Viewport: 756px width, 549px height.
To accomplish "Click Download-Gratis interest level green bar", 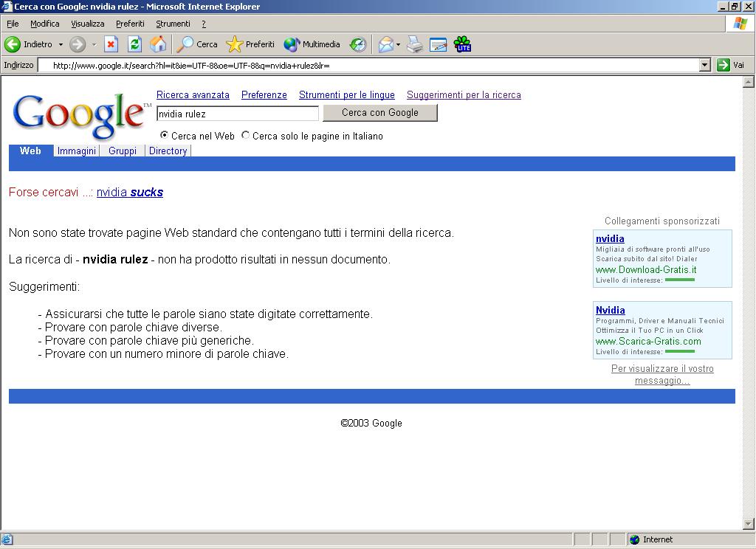I will point(680,280).
